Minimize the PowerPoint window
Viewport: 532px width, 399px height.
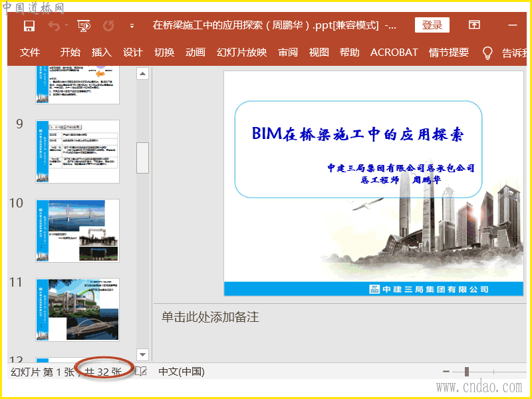coord(513,25)
